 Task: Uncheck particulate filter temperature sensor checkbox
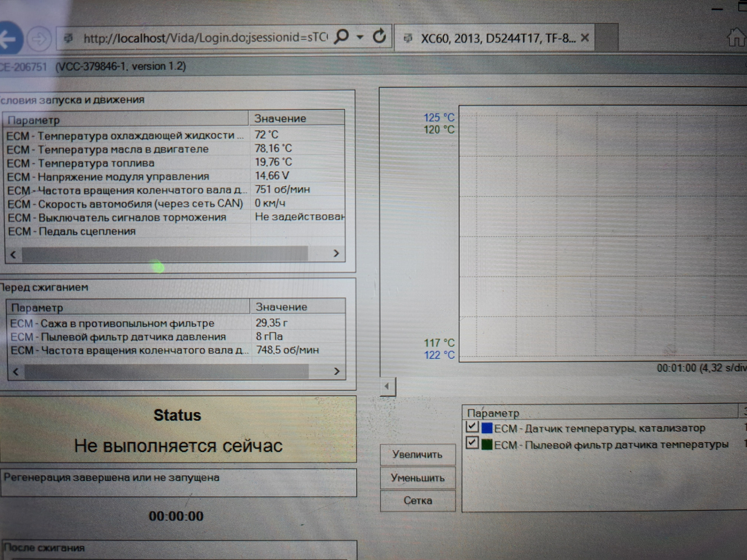(x=472, y=443)
